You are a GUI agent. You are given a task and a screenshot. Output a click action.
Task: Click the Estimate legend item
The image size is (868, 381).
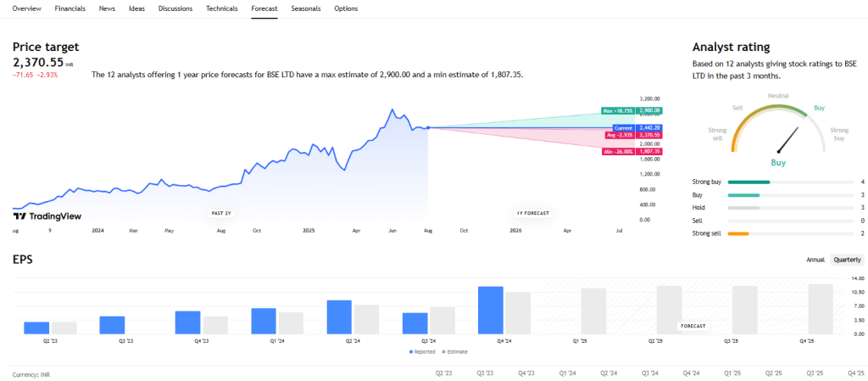point(455,351)
